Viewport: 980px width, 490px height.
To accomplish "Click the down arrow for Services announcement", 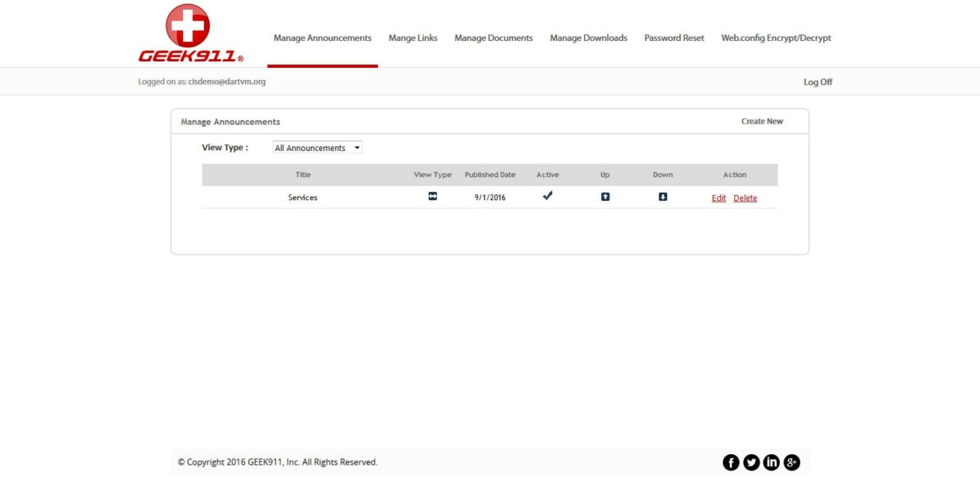I will 662,196.
